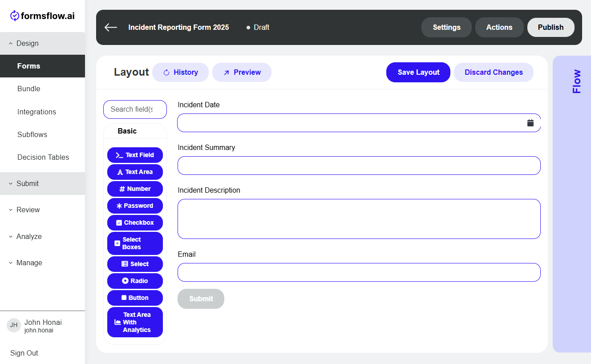Add a Button component
Viewport: 591px width, 364px height.
(x=135, y=298)
